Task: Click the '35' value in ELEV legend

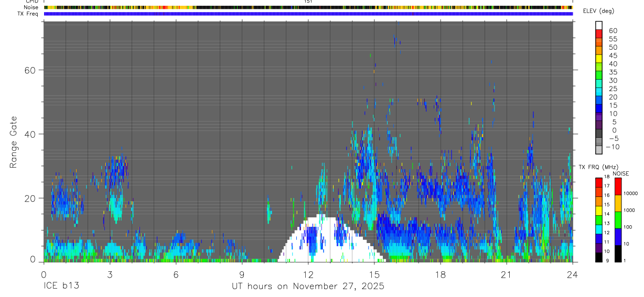Action: tap(613, 72)
